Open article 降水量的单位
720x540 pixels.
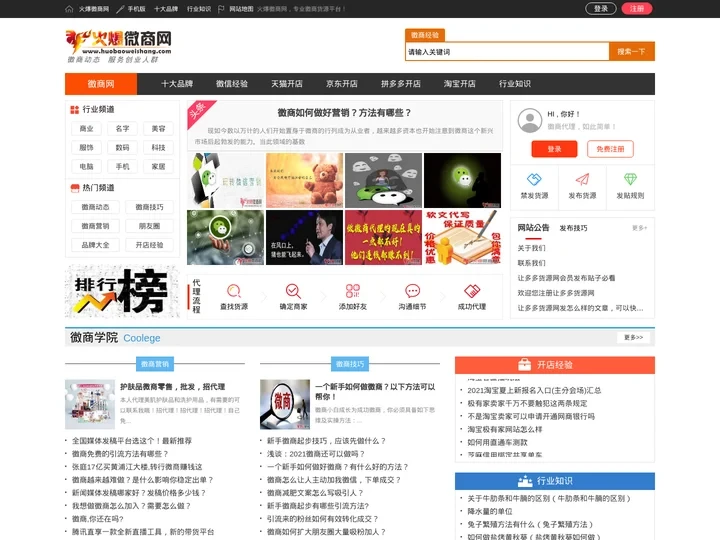coord(490,511)
